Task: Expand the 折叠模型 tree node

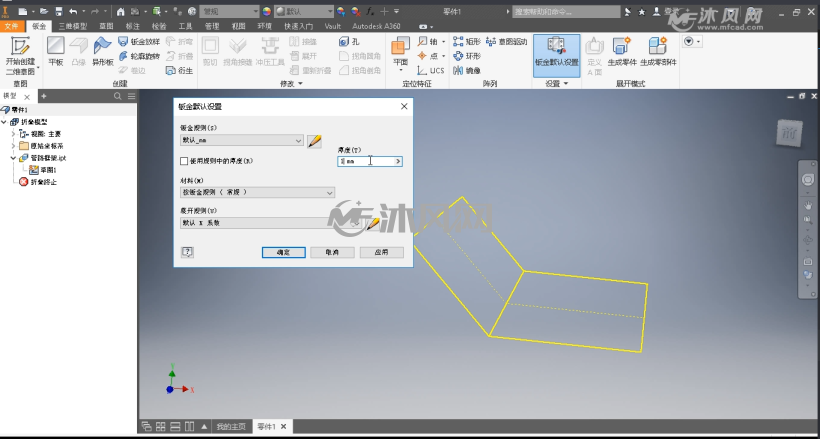Action: 4,122
